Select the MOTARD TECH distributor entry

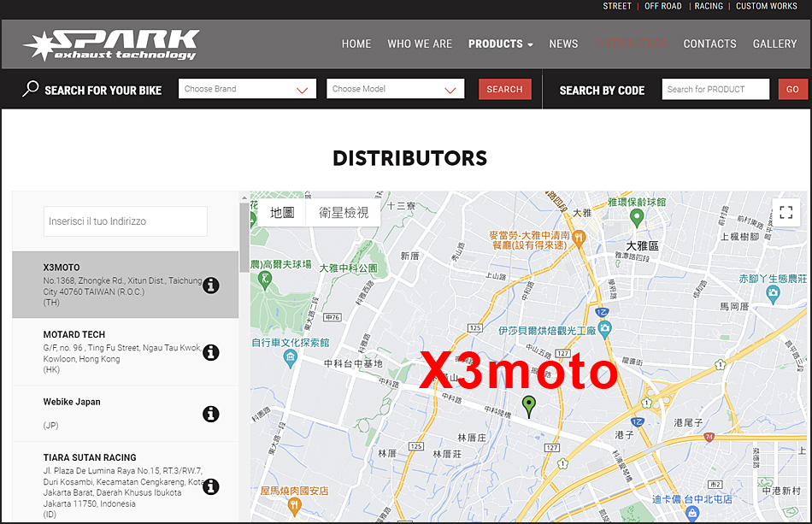click(x=126, y=352)
